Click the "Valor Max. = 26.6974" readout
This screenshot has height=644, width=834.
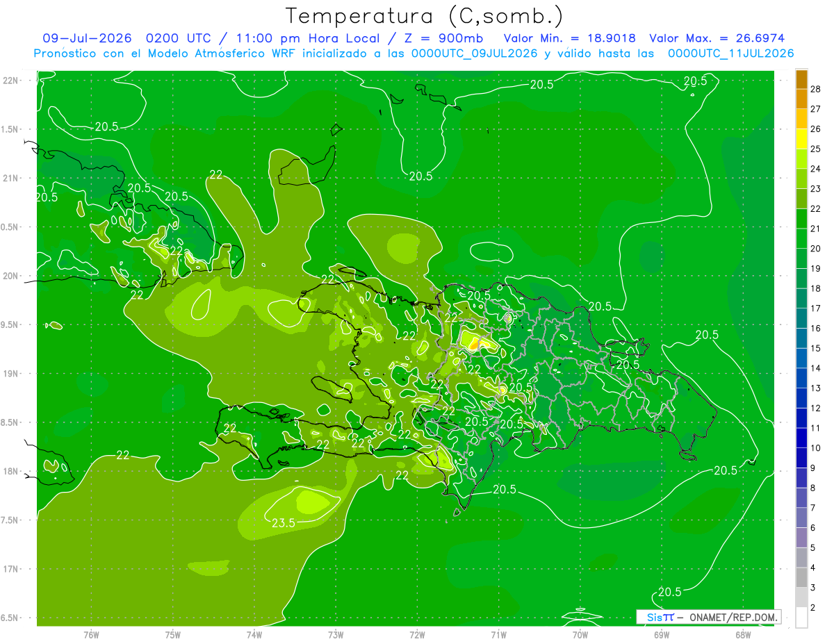[x=717, y=38]
